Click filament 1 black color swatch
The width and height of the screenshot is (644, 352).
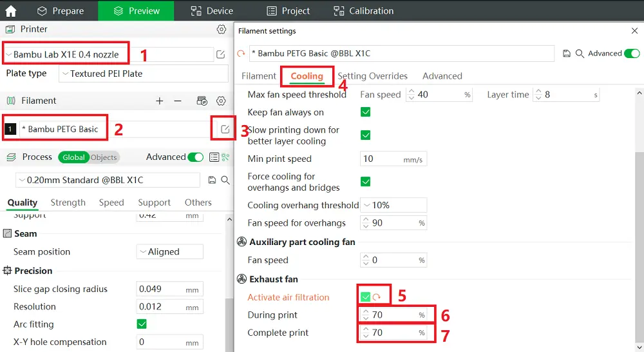(x=10, y=129)
